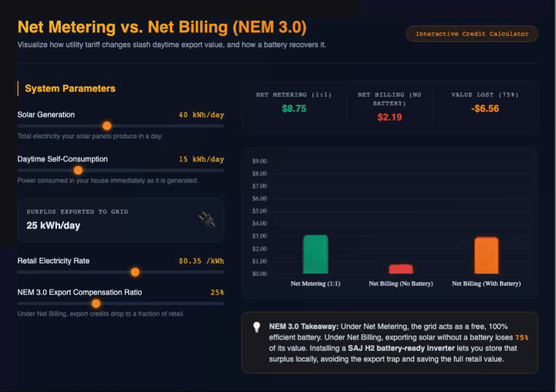The image size is (556, 392).
Task: Click the SAJ H2 battery-ready inverter text
Action: click(x=401, y=349)
